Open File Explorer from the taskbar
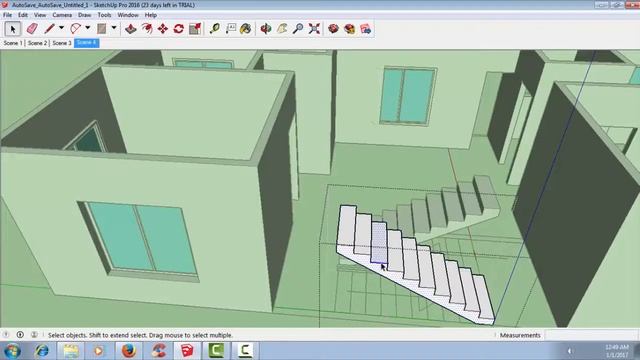The width and height of the screenshot is (640, 360). (x=71, y=351)
